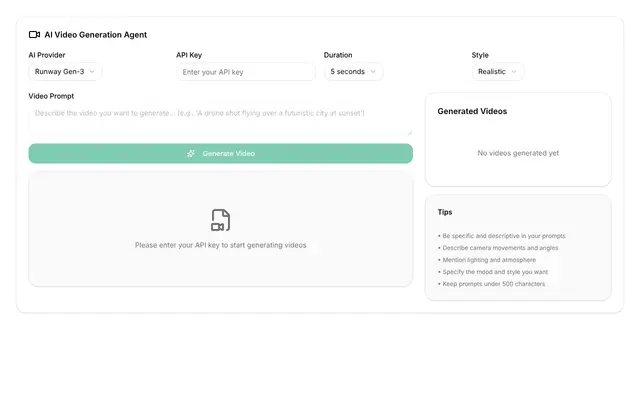Click the Tips panel heading
Image resolution: width=640 pixels, height=400 pixels.
[445, 212]
